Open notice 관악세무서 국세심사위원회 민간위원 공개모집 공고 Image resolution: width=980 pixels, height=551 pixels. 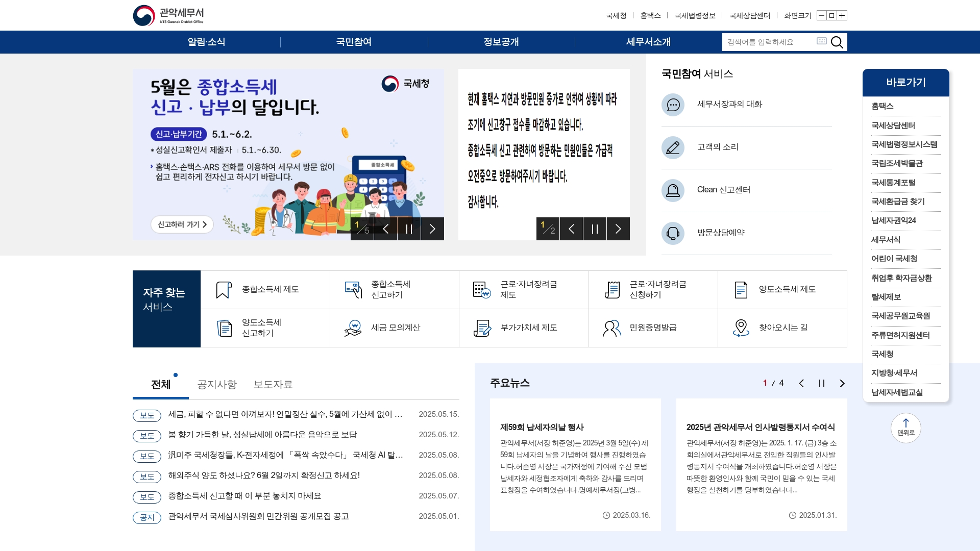coord(258,516)
